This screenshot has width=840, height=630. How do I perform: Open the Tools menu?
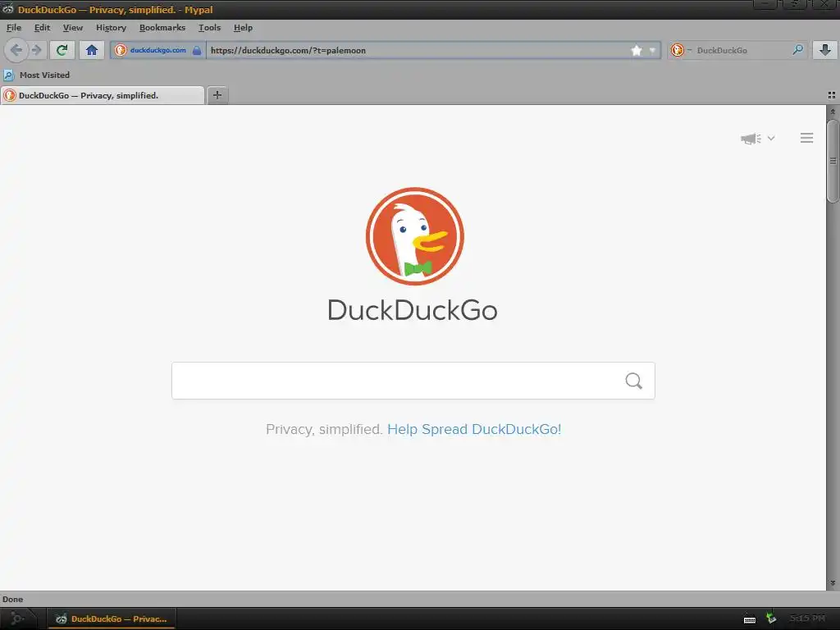pyautogui.click(x=209, y=28)
